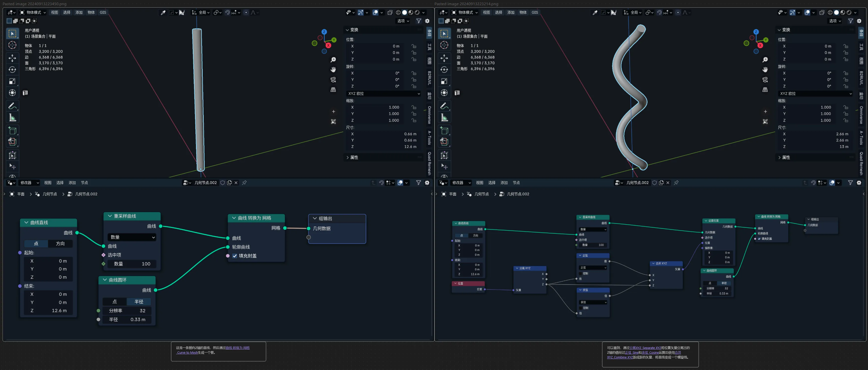Click 分辨率 32 field in left 曲线圆环 node
Screen dimensions: 868x370
[127, 311]
